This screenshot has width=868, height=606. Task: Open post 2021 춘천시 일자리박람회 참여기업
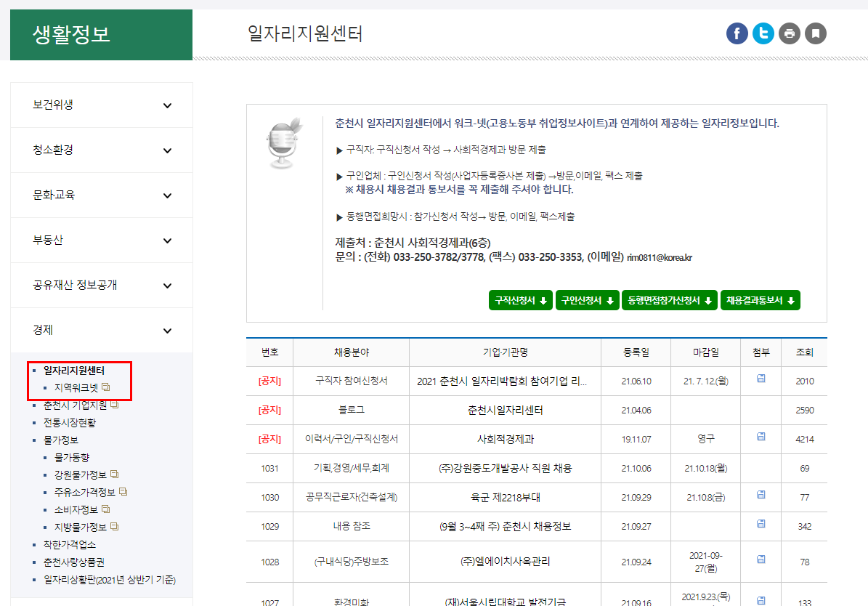pyautogui.click(x=501, y=381)
